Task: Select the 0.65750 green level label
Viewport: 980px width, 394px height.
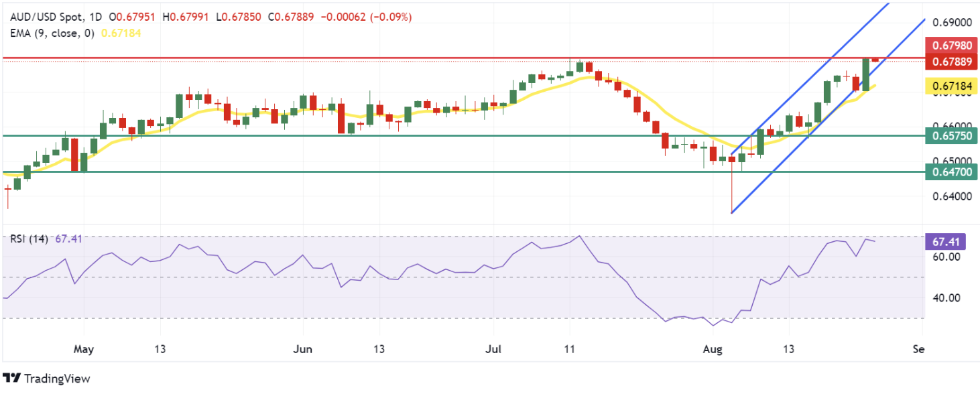Action: [x=951, y=135]
